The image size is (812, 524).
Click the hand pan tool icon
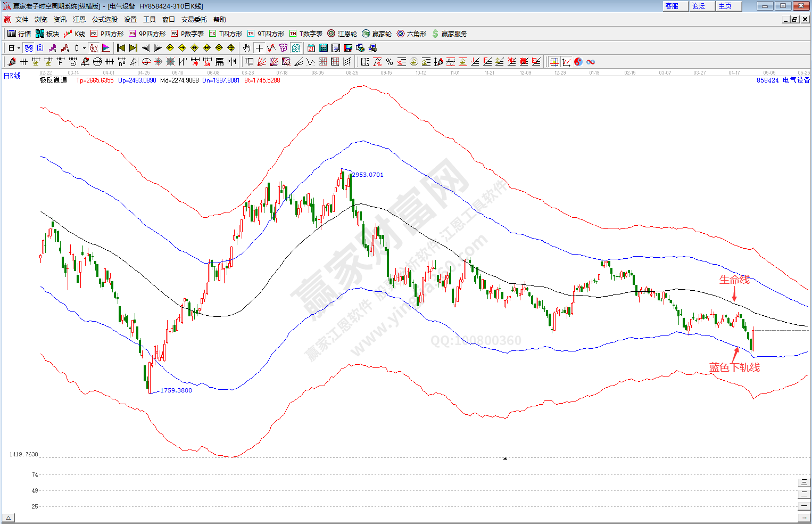246,48
